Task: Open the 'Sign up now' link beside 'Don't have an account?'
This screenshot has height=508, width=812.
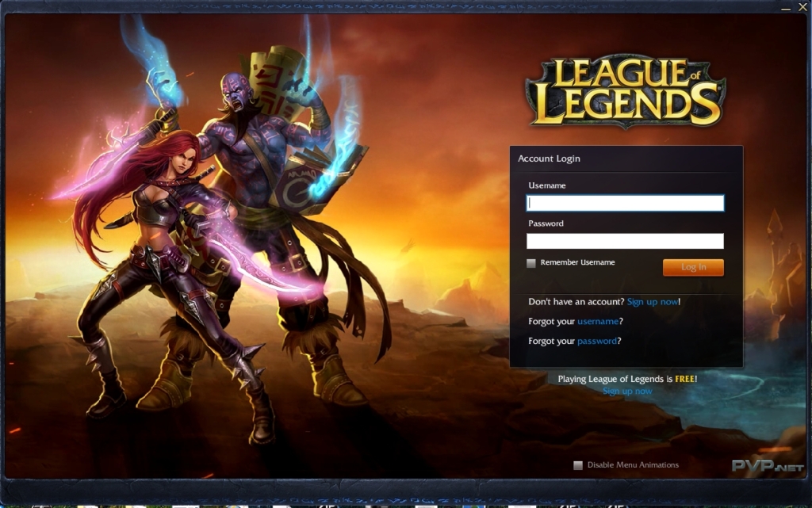Action: [x=653, y=302]
